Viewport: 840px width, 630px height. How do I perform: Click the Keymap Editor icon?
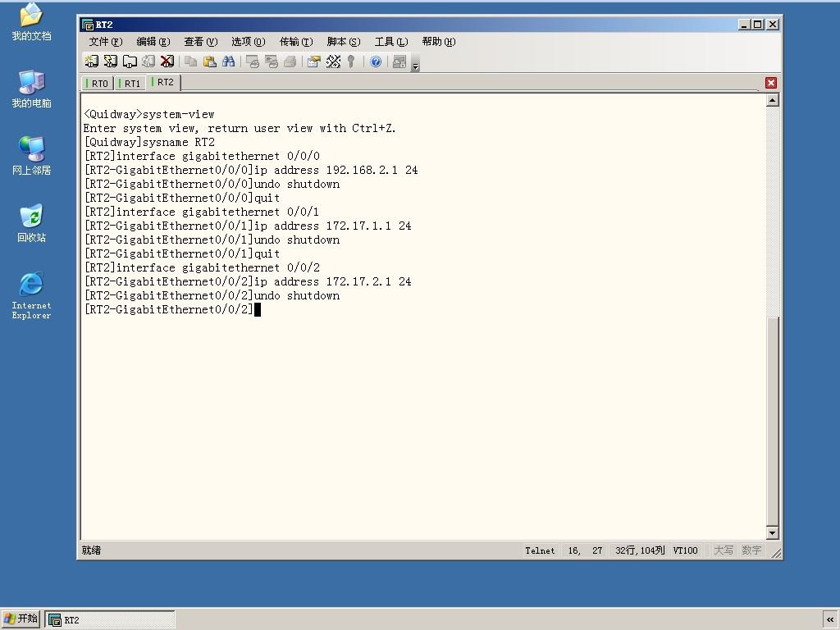tap(333, 62)
